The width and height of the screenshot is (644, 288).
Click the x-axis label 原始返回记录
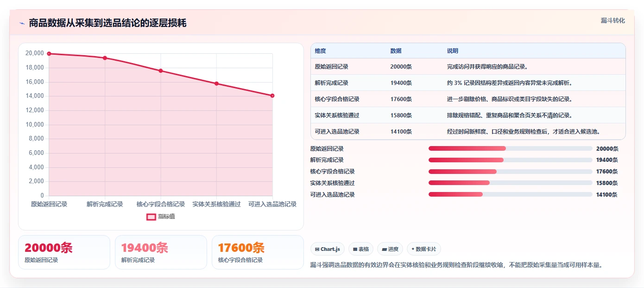[49, 204]
